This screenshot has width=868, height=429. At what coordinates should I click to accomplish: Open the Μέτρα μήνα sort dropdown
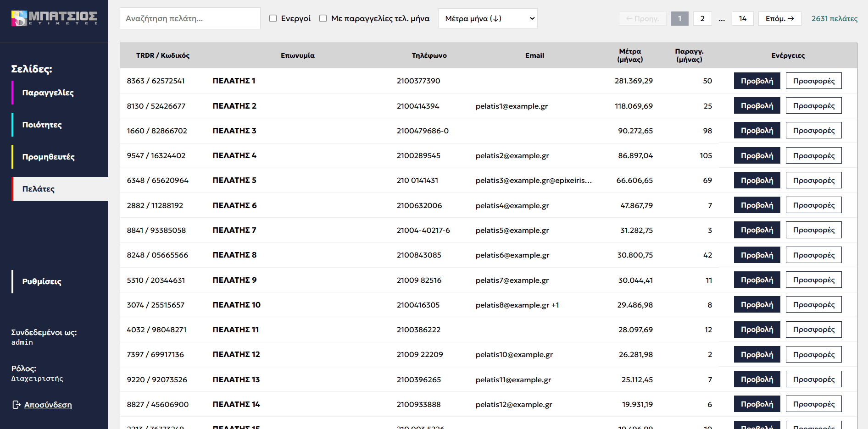pos(487,18)
